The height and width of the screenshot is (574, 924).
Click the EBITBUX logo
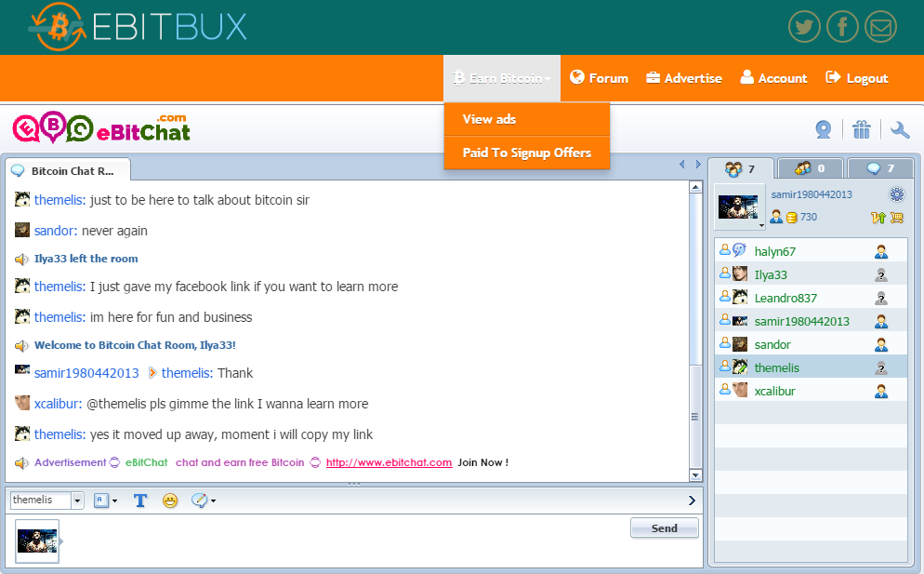coord(138,27)
